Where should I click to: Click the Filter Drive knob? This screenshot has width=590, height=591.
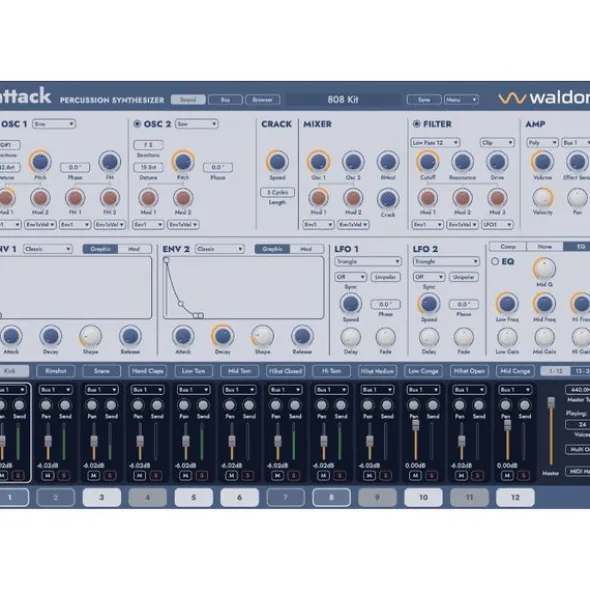pos(497,161)
